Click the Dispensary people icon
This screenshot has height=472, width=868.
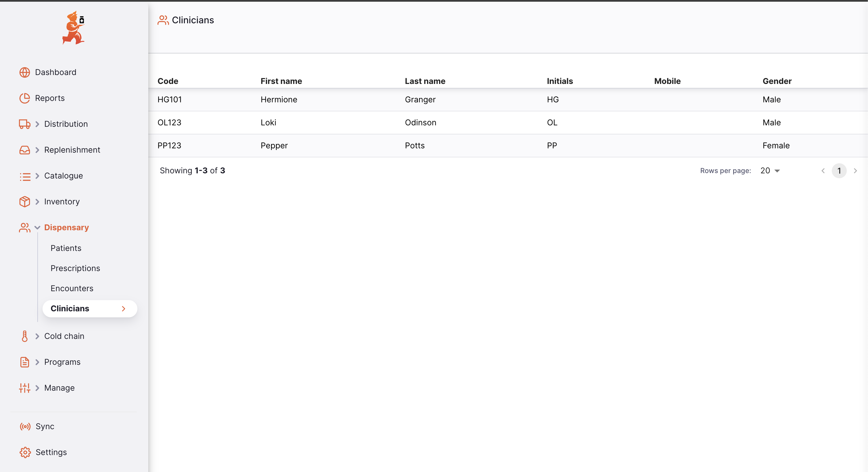click(25, 228)
